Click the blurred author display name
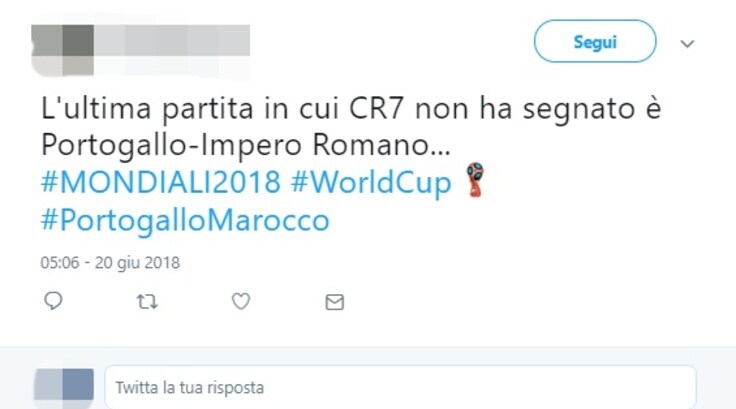This screenshot has width=736, height=409. coord(172,40)
